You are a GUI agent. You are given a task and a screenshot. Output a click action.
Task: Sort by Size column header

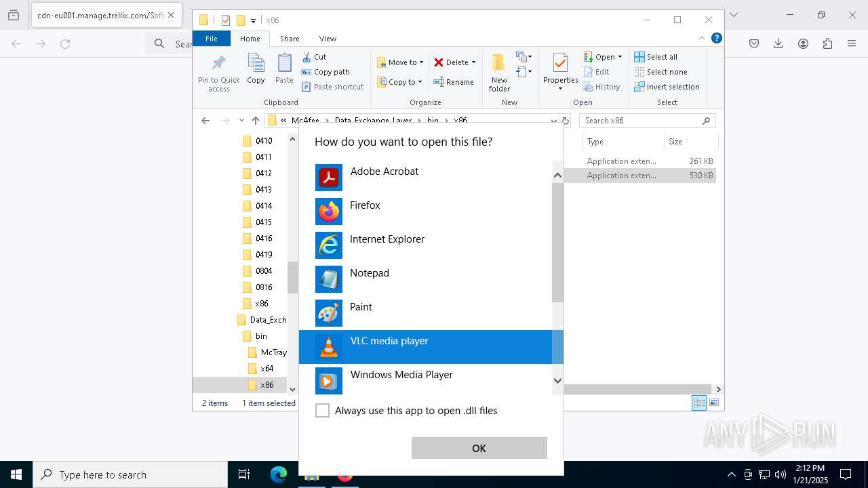click(690, 142)
